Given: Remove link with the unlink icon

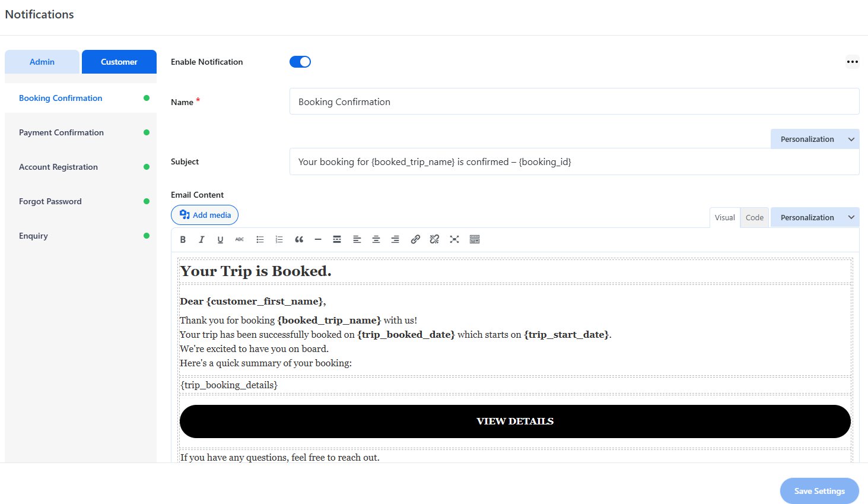Looking at the screenshot, I should click(x=434, y=239).
